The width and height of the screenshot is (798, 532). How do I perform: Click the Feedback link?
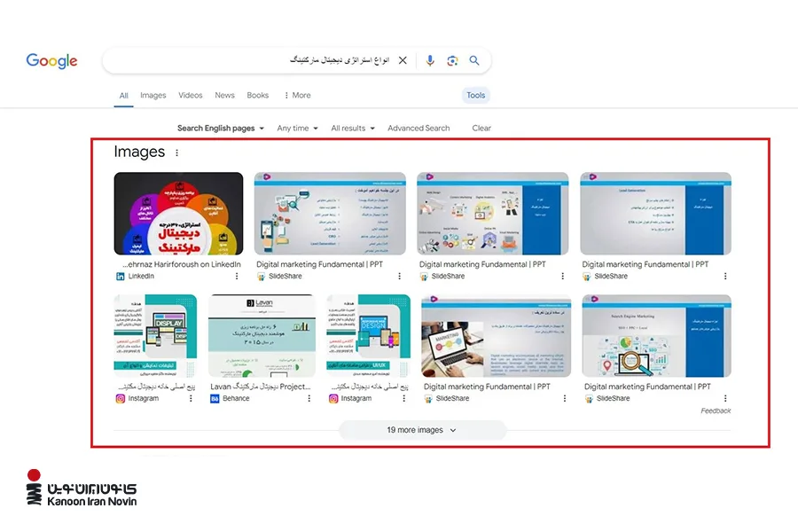(716, 411)
